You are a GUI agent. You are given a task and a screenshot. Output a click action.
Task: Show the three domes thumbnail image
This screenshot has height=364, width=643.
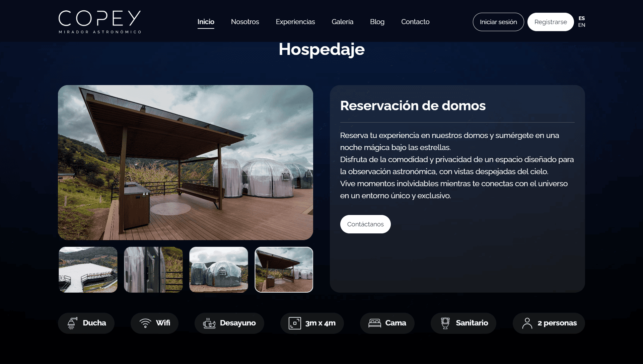pyautogui.click(x=219, y=270)
